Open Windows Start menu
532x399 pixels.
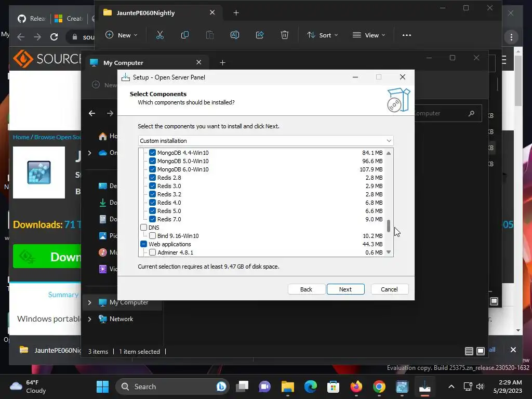[x=102, y=387]
